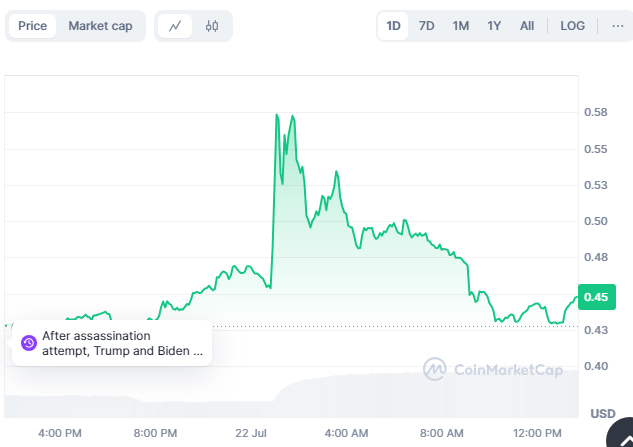The image size is (633, 447).
Task: Click the 22 Jul date marker
Action: pos(251,432)
